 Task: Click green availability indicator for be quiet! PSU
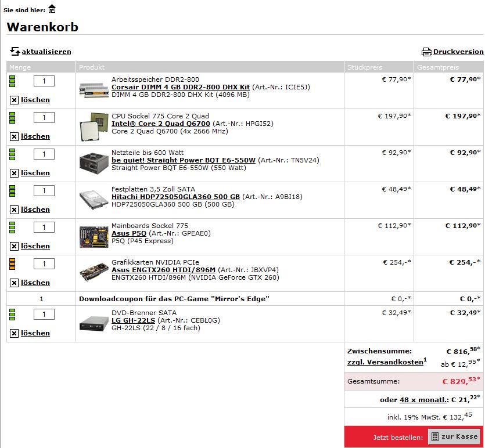point(12,154)
